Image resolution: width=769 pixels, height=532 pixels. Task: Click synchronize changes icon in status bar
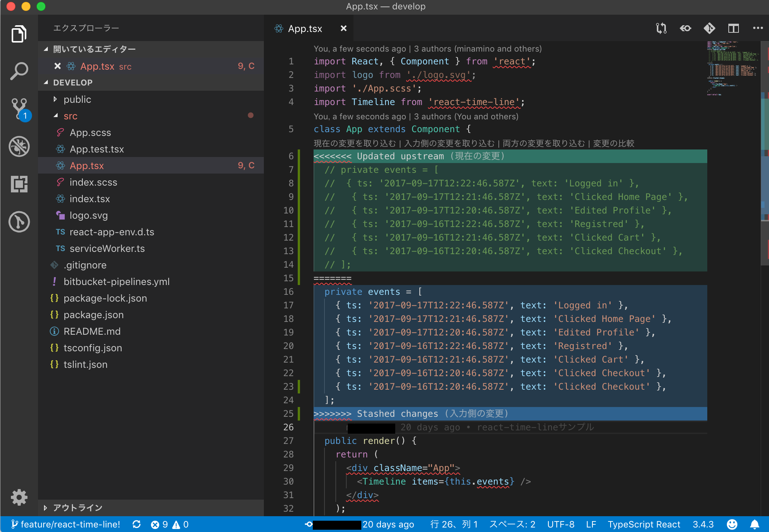(137, 524)
